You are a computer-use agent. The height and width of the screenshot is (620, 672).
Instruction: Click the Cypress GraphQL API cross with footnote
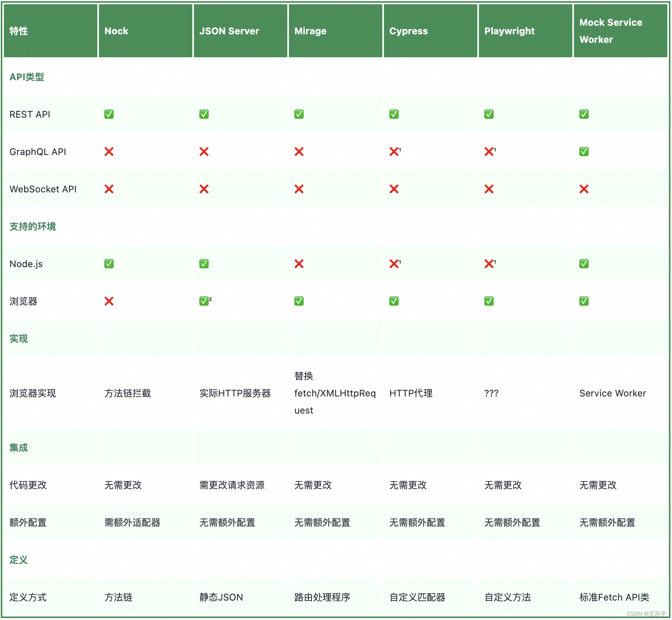(x=395, y=151)
